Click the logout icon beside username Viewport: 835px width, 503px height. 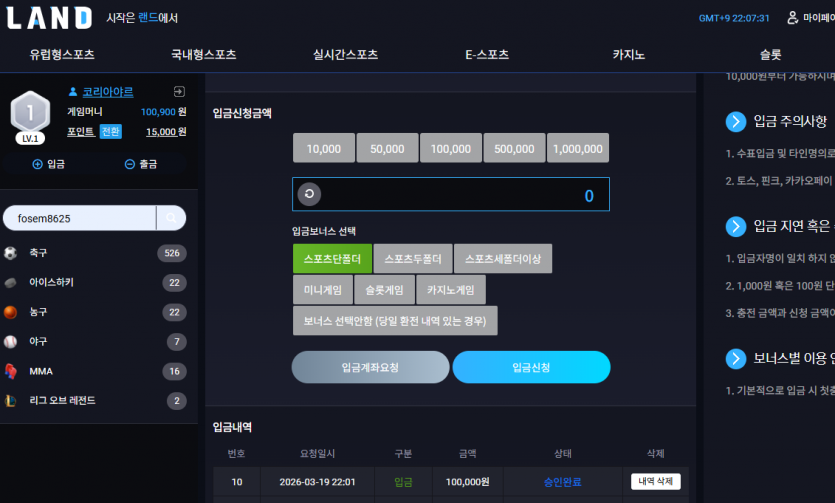179,92
